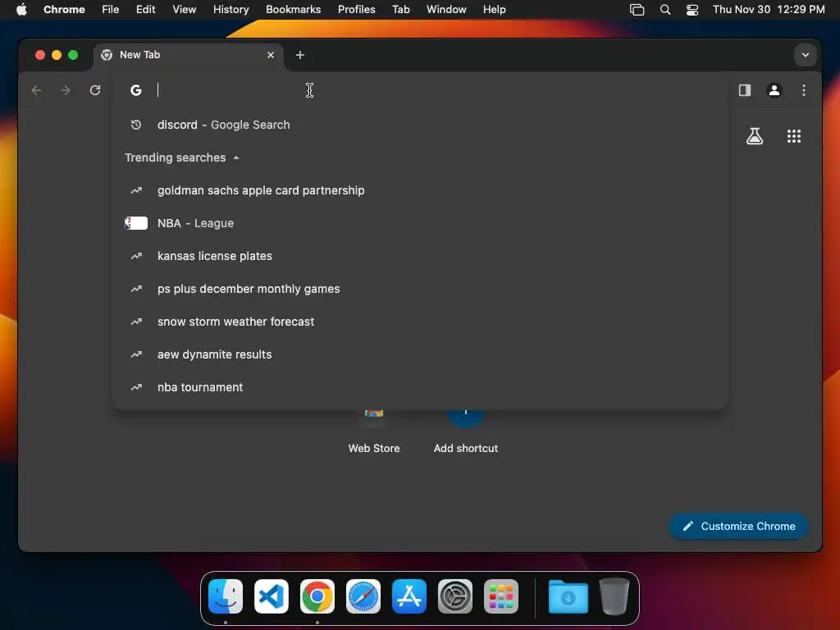Open a new tab with plus button
Screen dimensions: 840x630
(x=300, y=55)
